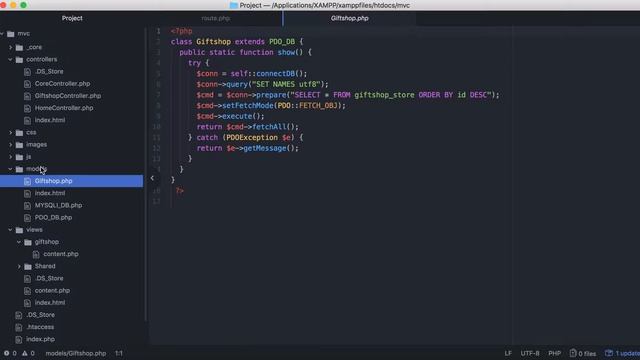640x360 pixels.
Task: Open Git 0 files status
Action: tap(583, 353)
